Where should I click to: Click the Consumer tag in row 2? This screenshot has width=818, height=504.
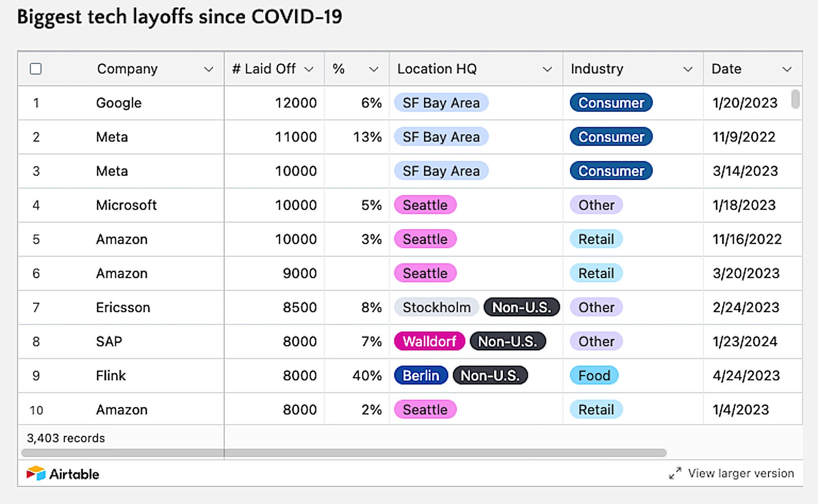click(x=611, y=137)
